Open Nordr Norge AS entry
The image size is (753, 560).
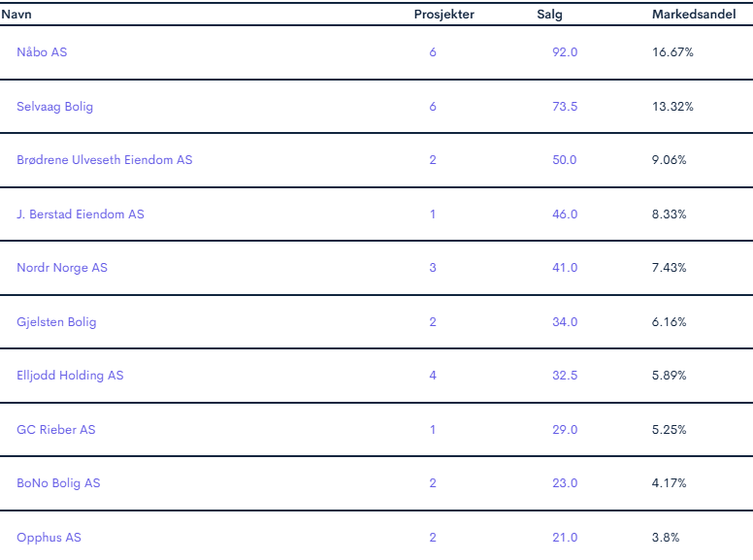tap(62, 268)
